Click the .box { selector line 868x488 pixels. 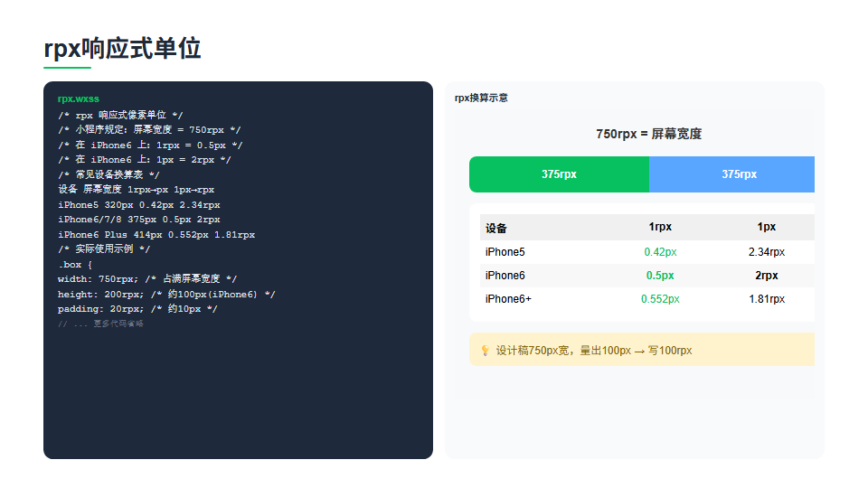click(75, 265)
